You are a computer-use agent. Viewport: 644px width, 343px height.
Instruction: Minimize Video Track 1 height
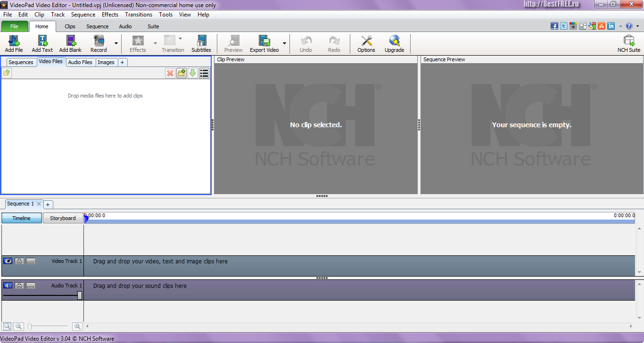[31, 261]
